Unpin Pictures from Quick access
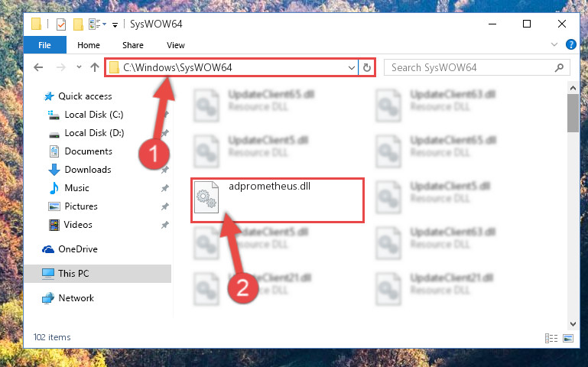 (x=164, y=206)
